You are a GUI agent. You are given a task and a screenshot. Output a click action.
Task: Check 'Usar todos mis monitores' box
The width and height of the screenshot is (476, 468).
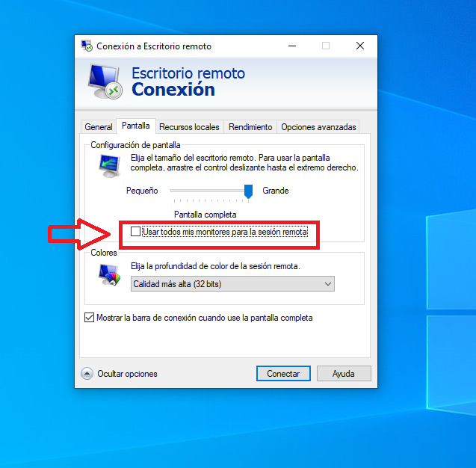pos(135,232)
